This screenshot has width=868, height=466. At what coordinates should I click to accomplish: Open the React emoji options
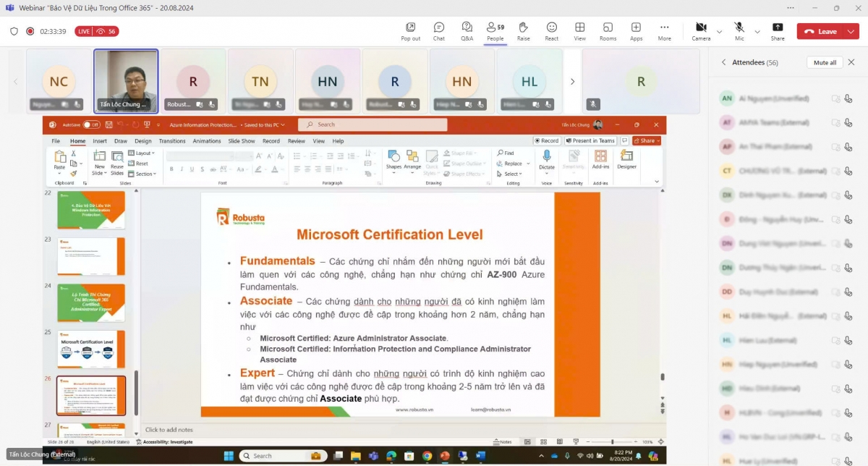click(x=552, y=31)
